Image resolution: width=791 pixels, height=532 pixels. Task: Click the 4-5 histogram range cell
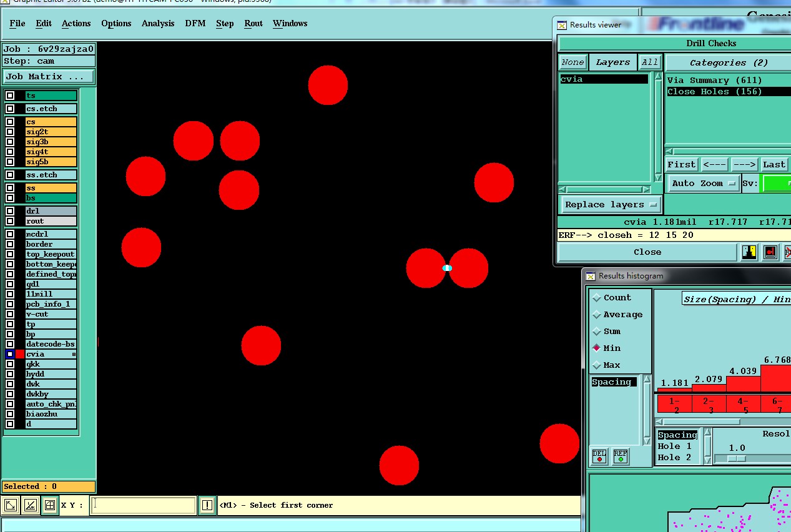pyautogui.click(x=743, y=404)
